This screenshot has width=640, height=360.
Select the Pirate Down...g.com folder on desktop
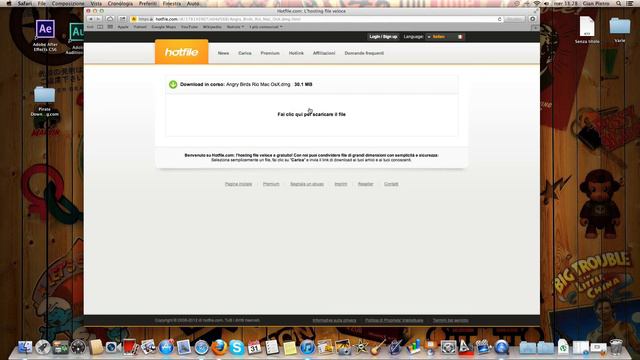(44, 102)
